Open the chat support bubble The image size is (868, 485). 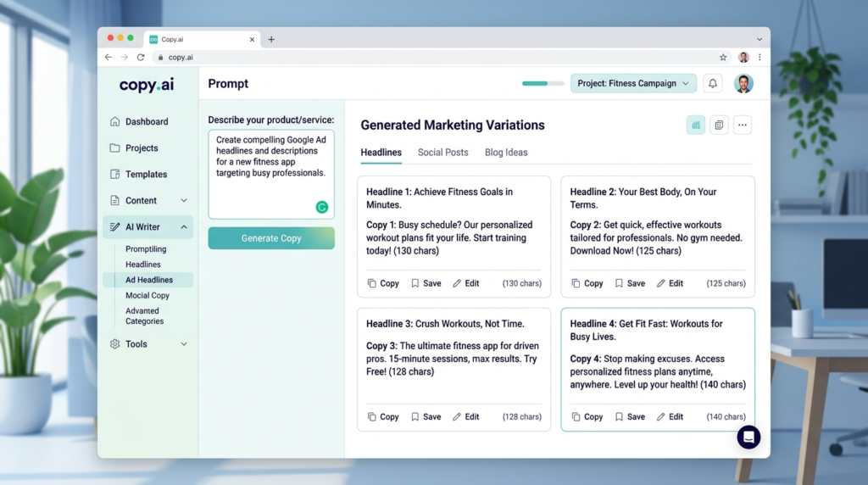[748, 438]
